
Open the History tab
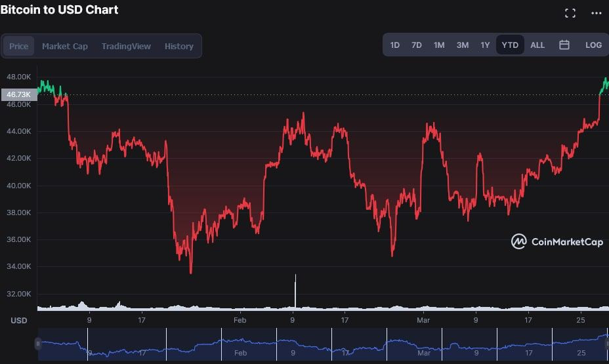point(179,46)
